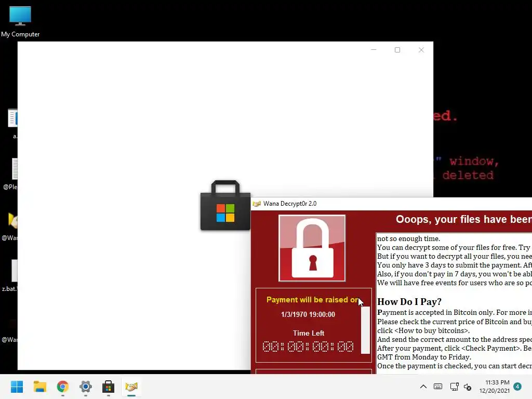532x399 pixels.
Task: Select the Wana Decrypt0r taskbar icon
Action: point(131,387)
